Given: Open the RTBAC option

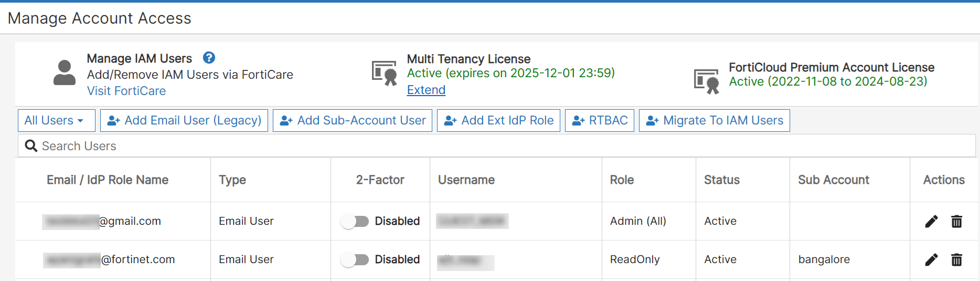Looking at the screenshot, I should pos(600,120).
